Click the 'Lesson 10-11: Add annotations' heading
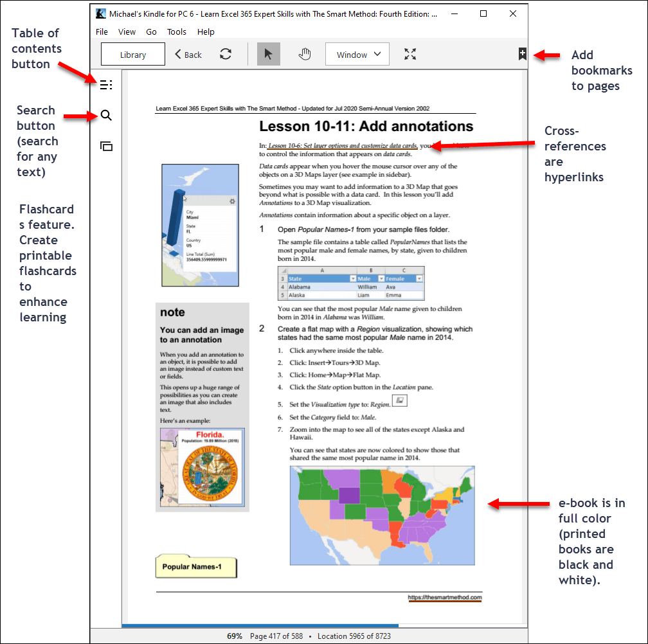This screenshot has height=644, width=648. click(366, 126)
